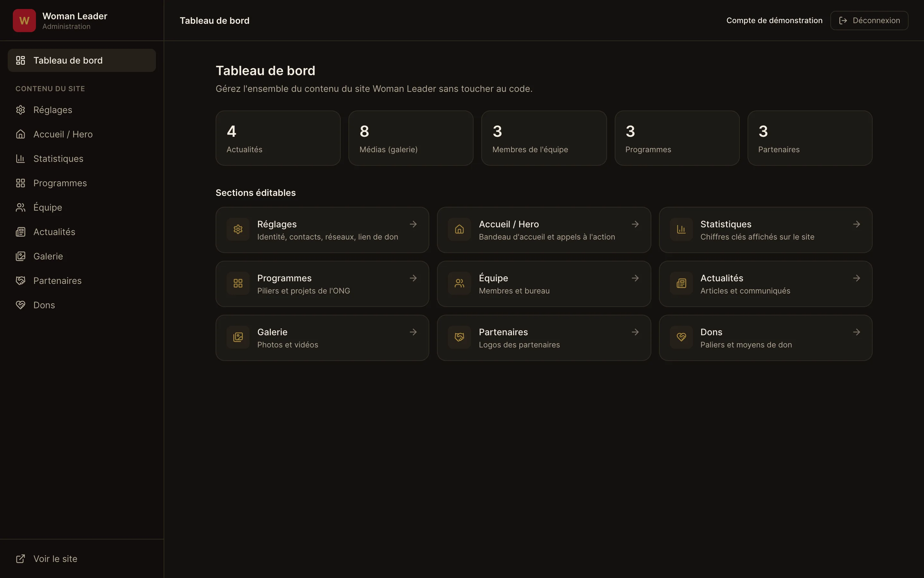Click the Équipe people icon in the sidebar

click(x=21, y=207)
